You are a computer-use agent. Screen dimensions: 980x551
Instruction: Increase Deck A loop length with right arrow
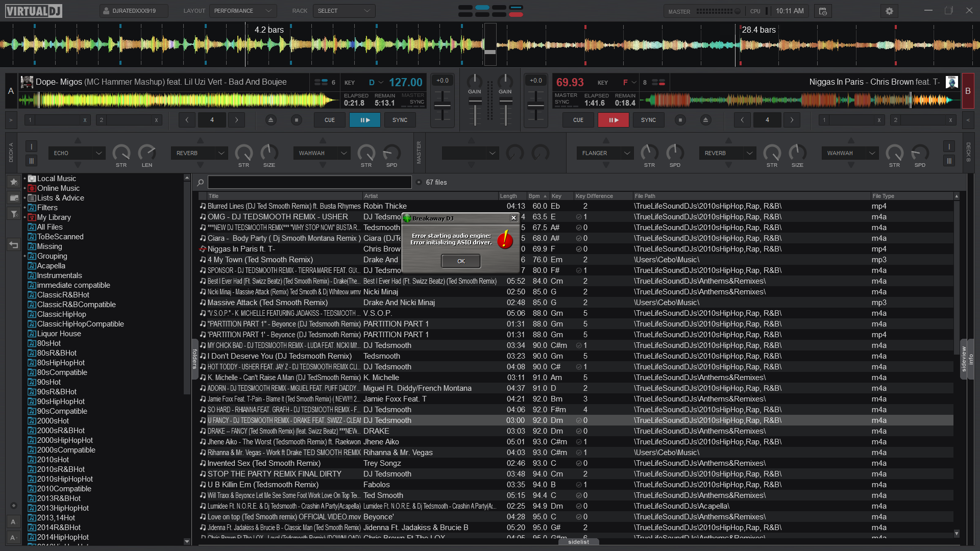236,120
